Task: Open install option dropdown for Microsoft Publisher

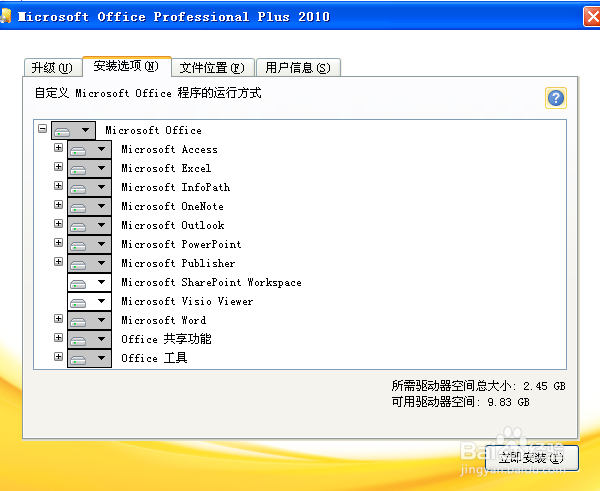Action: pos(90,263)
